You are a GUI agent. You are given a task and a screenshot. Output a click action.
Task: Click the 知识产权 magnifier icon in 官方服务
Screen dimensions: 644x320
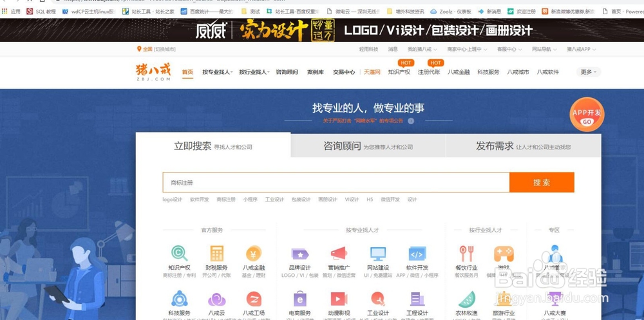[x=180, y=253]
